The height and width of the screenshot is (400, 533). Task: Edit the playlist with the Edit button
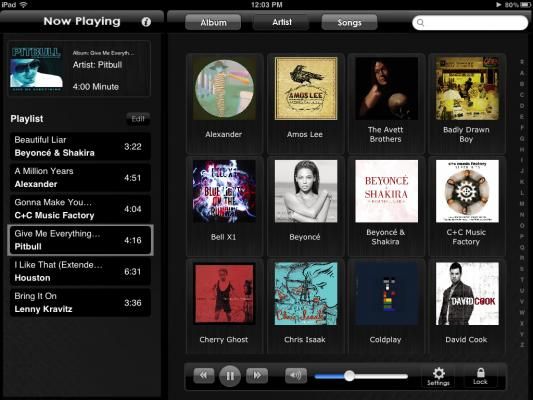(x=138, y=119)
